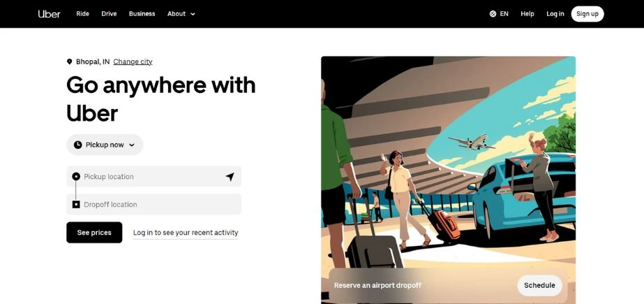Open the Ride menu item
The height and width of the screenshot is (304, 644).
[x=82, y=14]
